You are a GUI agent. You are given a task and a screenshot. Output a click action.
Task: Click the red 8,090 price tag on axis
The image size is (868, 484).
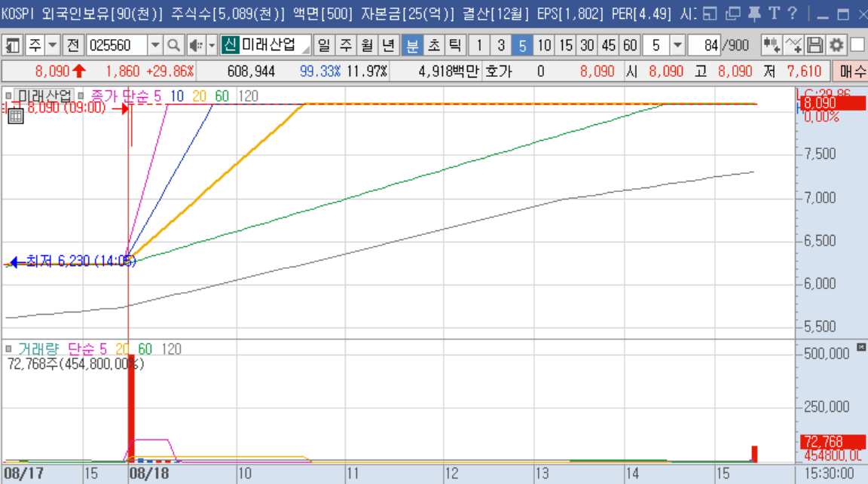[x=832, y=103]
